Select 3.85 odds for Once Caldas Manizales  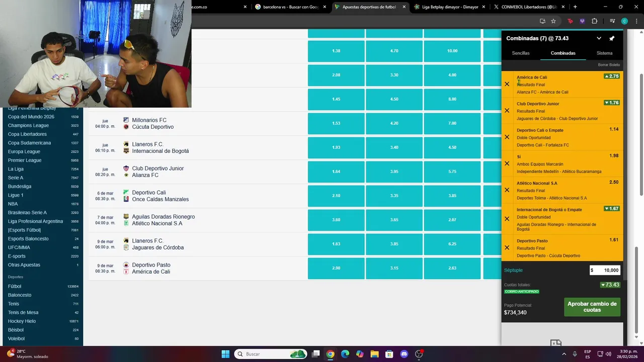click(452, 196)
